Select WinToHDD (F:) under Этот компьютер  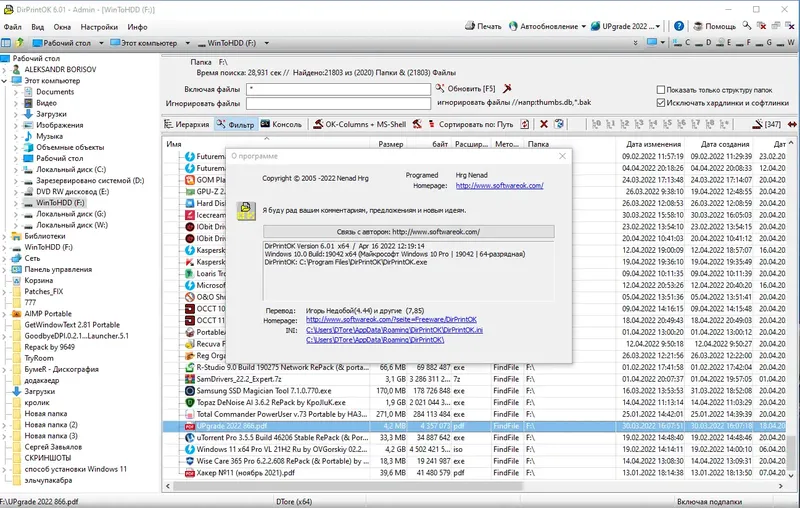60,202
